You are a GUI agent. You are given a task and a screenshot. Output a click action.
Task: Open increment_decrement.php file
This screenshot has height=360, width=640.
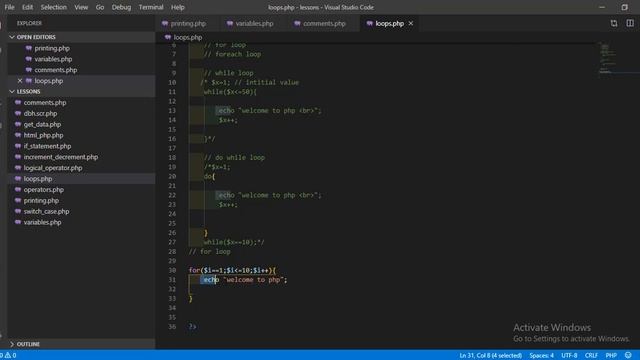[61, 157]
